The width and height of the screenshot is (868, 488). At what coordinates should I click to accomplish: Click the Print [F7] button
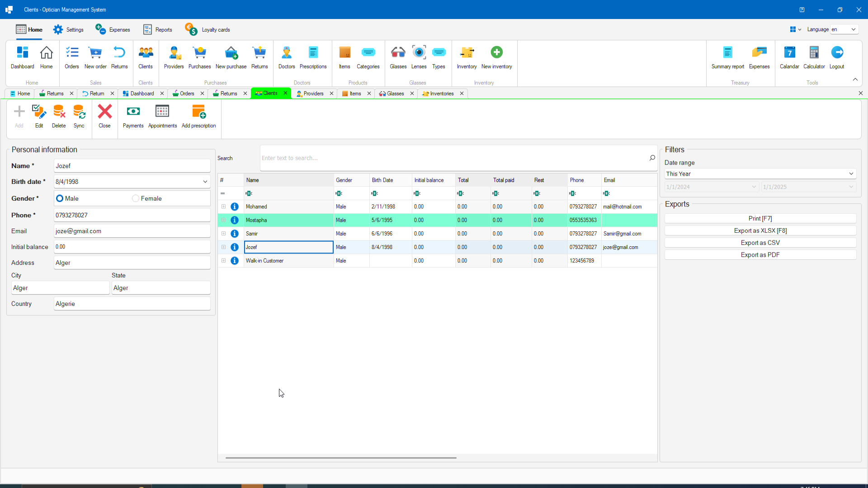(x=760, y=218)
